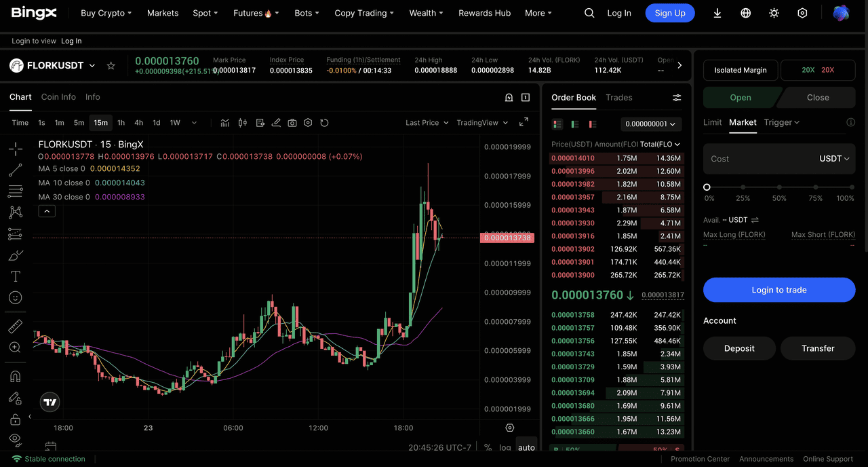
Task: Toggle light/dark theme sun icon
Action: point(774,13)
